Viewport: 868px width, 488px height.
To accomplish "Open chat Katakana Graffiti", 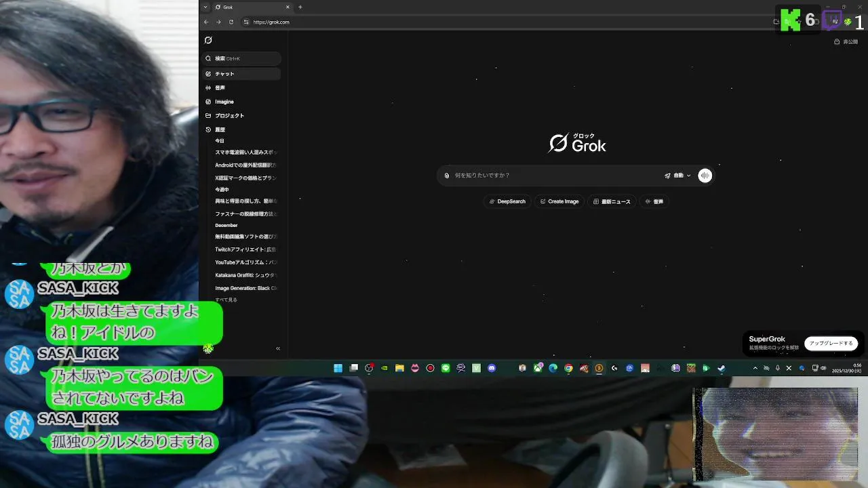I will (245, 275).
